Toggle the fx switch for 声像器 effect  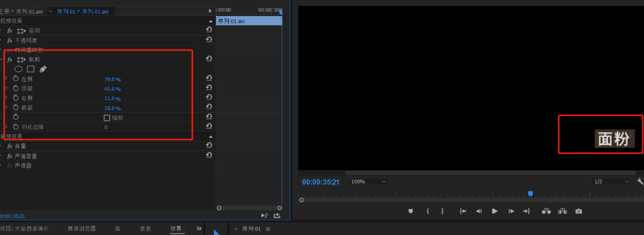(x=10, y=166)
